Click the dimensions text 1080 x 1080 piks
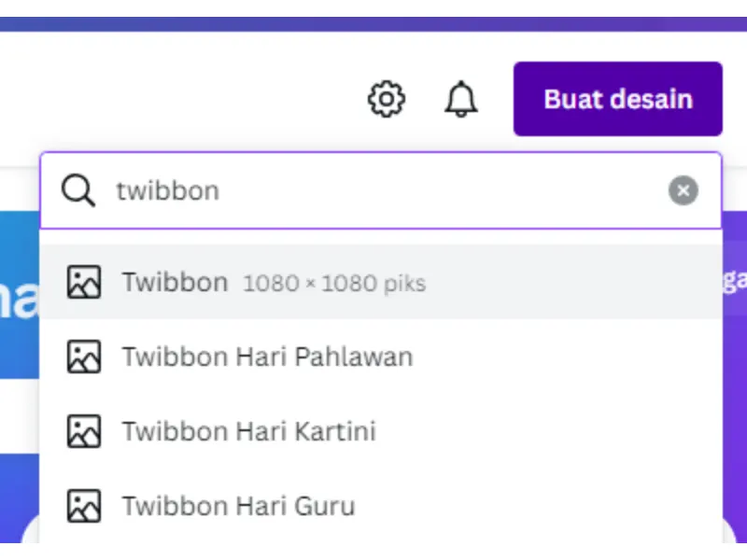The height and width of the screenshot is (560, 747). pos(334,283)
